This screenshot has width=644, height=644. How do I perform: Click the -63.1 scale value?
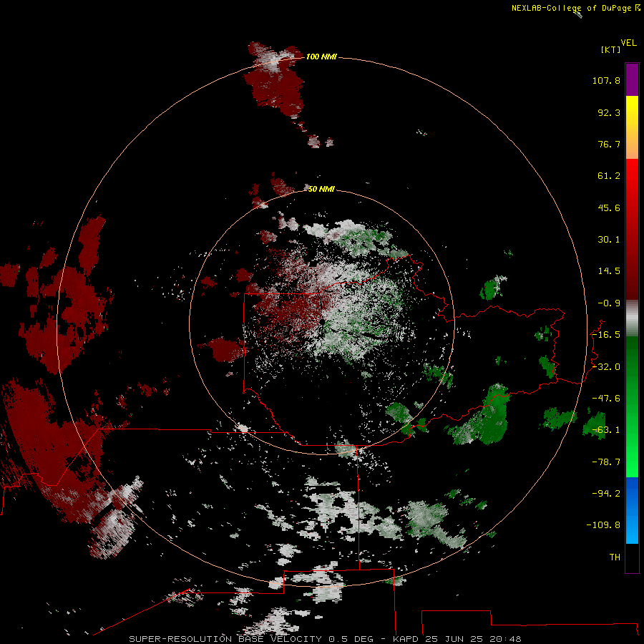[606, 430]
